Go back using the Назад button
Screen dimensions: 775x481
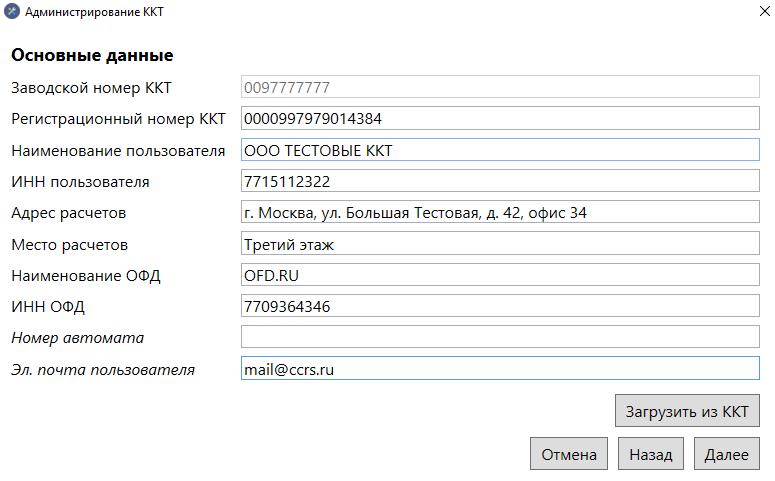650,454
